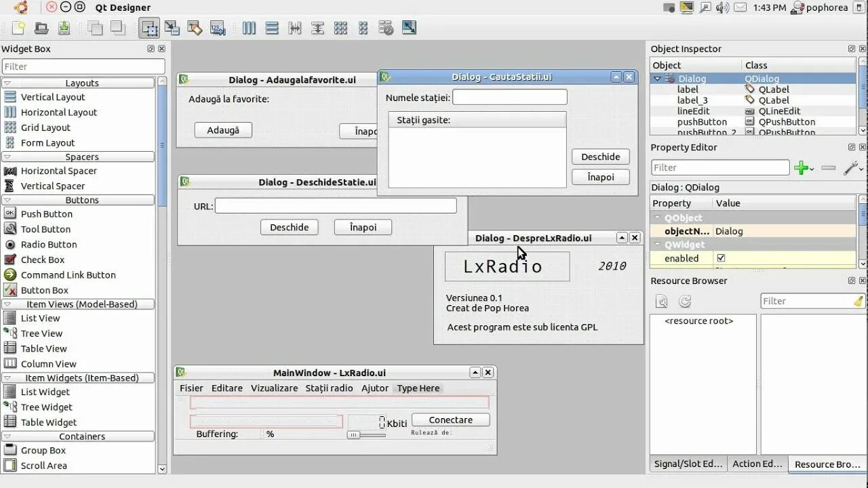Collapse the Layouts category in Widget Box
The width and height of the screenshot is (868, 488).
[x=7, y=83]
